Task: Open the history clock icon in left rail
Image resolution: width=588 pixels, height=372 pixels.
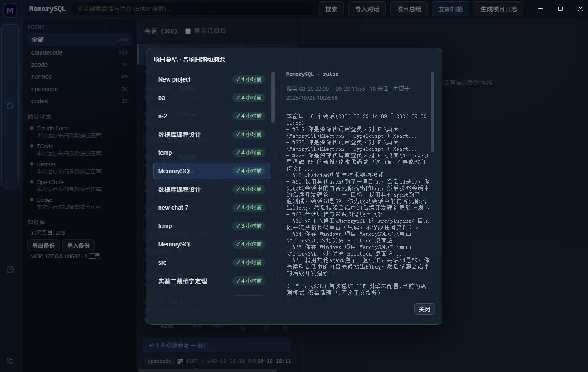Action: [10, 106]
